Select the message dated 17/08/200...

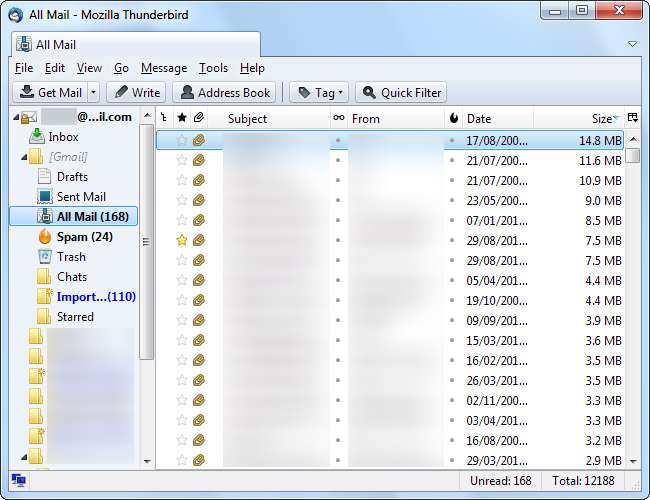point(390,140)
